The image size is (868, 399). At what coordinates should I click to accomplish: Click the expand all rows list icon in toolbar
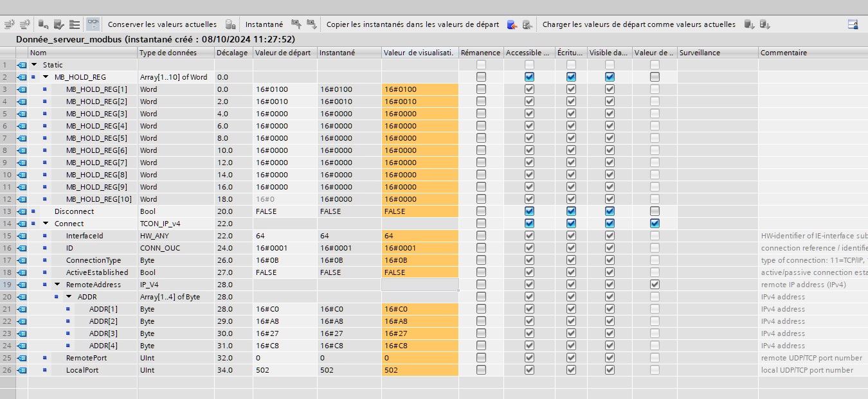(75, 24)
